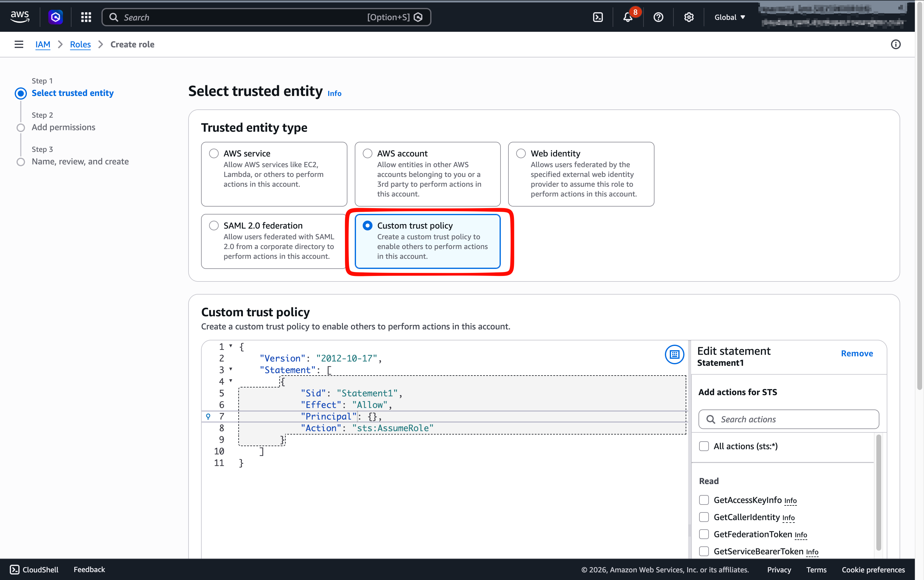Image resolution: width=924 pixels, height=580 pixels.
Task: Select the AWS service radio option
Action: click(x=214, y=153)
